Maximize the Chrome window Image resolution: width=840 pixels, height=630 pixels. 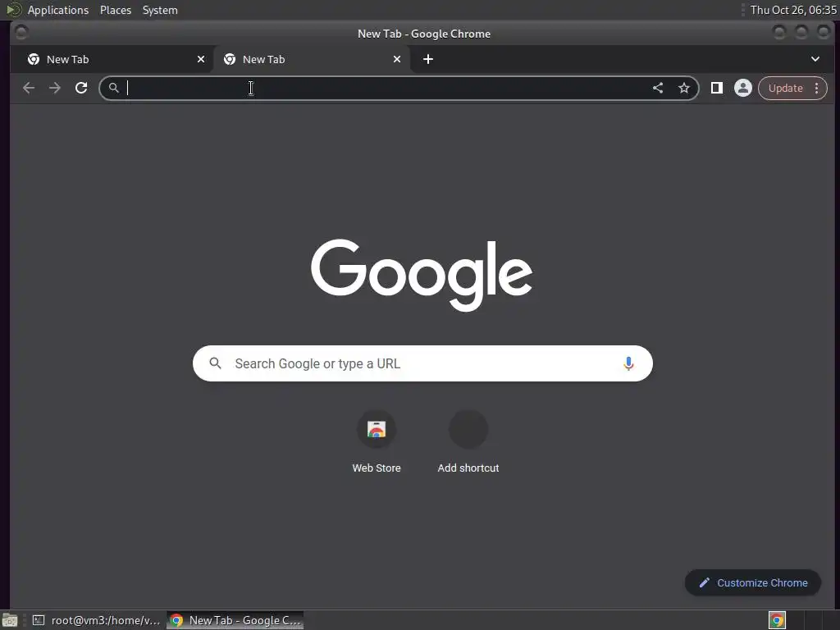pyautogui.click(x=801, y=33)
